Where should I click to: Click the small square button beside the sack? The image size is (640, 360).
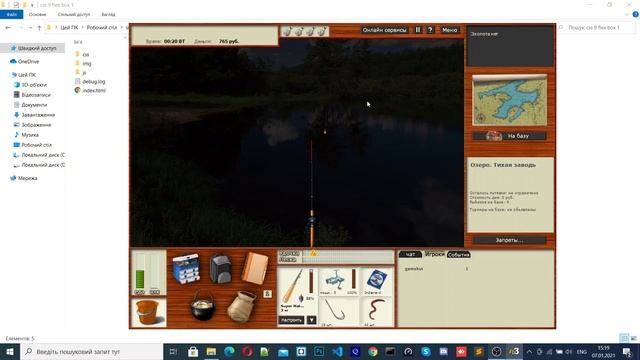[267, 293]
